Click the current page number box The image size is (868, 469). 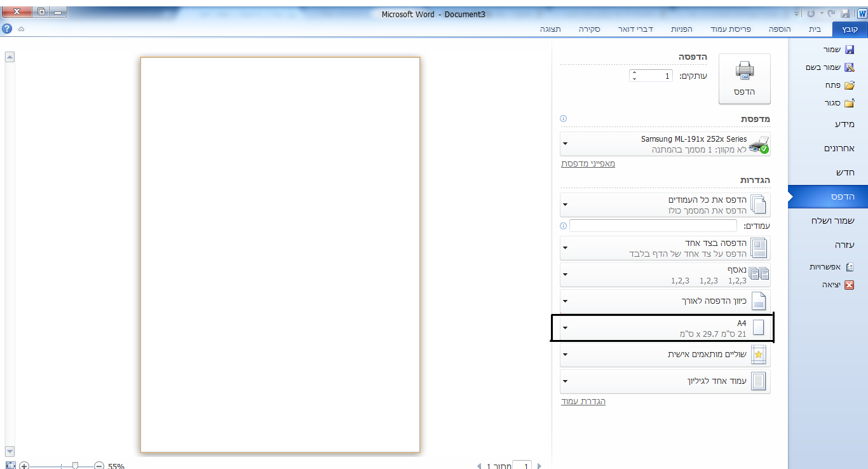coord(522,466)
